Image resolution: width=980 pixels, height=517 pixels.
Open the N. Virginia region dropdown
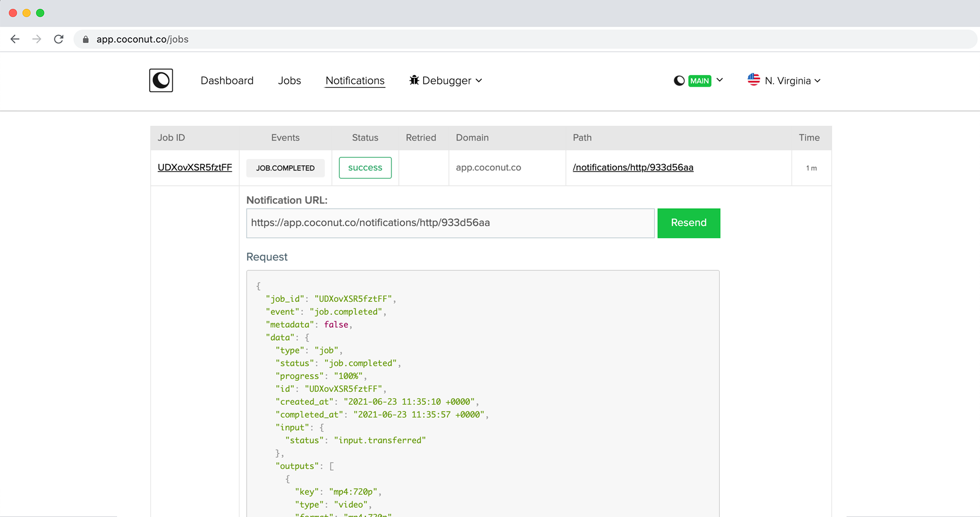point(818,81)
